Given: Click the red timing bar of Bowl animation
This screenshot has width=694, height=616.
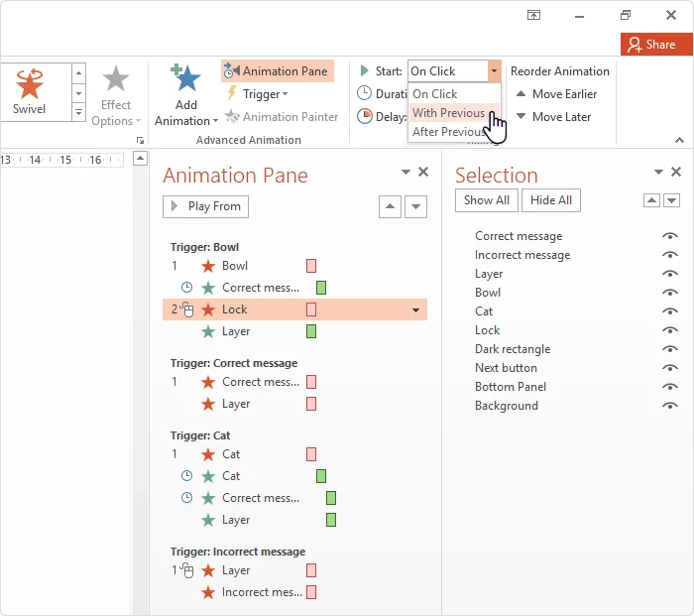Looking at the screenshot, I should [x=311, y=266].
